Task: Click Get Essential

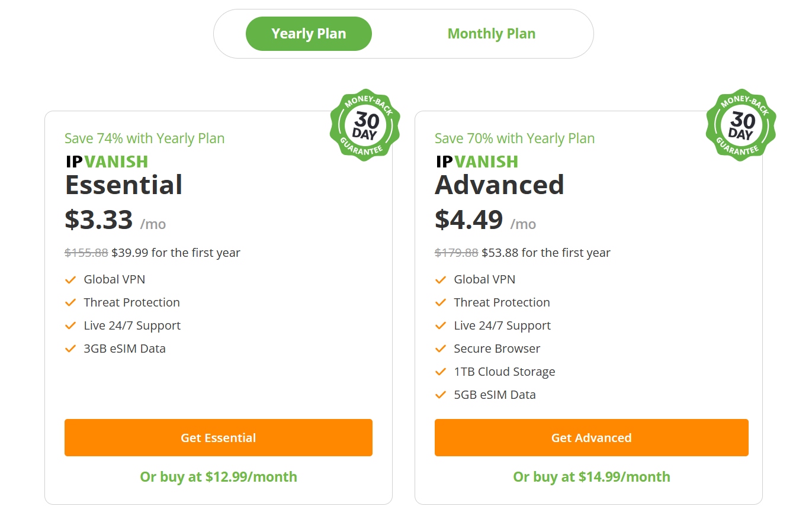Action: [x=218, y=438]
